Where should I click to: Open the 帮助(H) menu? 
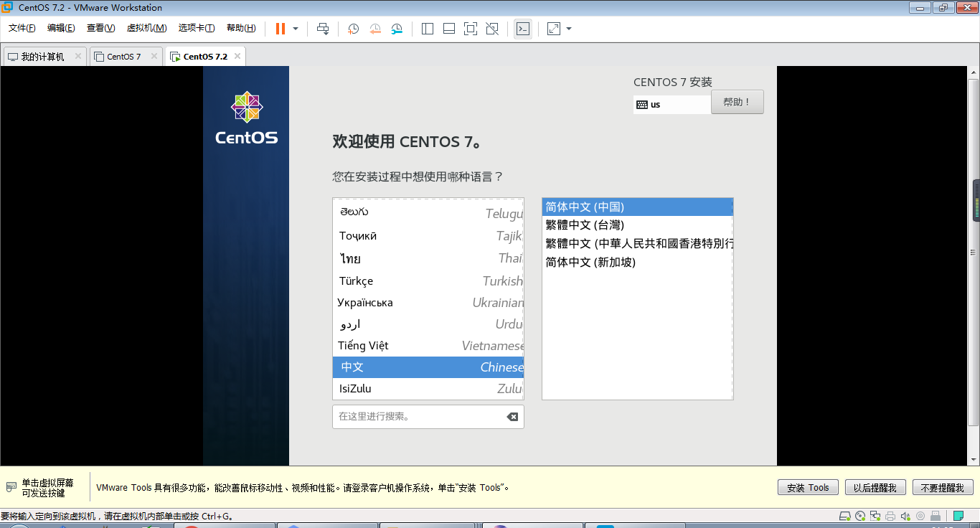[x=241, y=28]
